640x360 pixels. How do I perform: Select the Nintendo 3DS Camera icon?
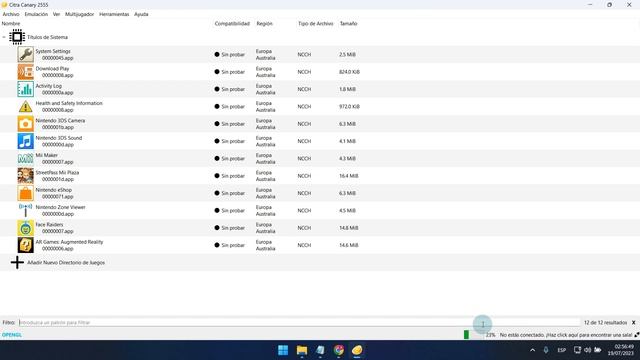(x=25, y=124)
